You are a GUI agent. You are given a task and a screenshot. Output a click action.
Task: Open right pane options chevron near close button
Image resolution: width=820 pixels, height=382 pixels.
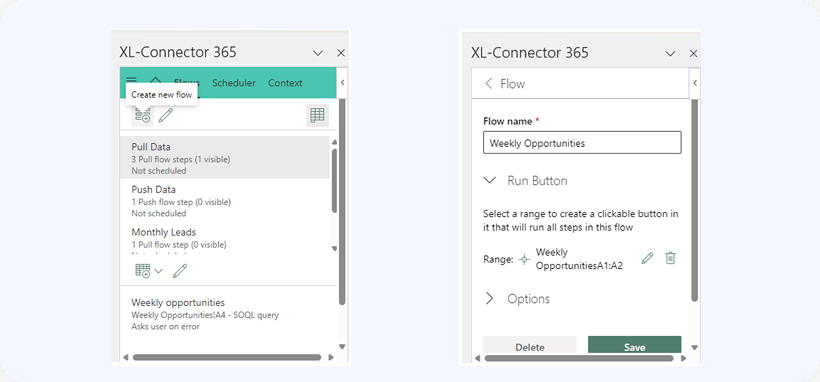[670, 53]
